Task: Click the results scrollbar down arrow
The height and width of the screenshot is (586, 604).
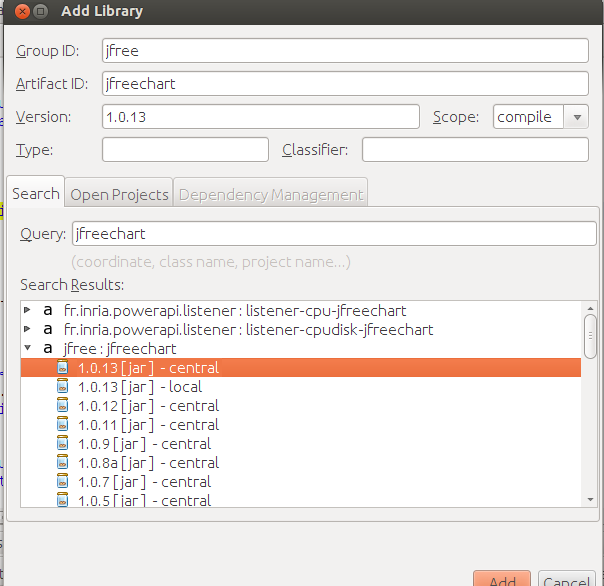Action: point(590,500)
